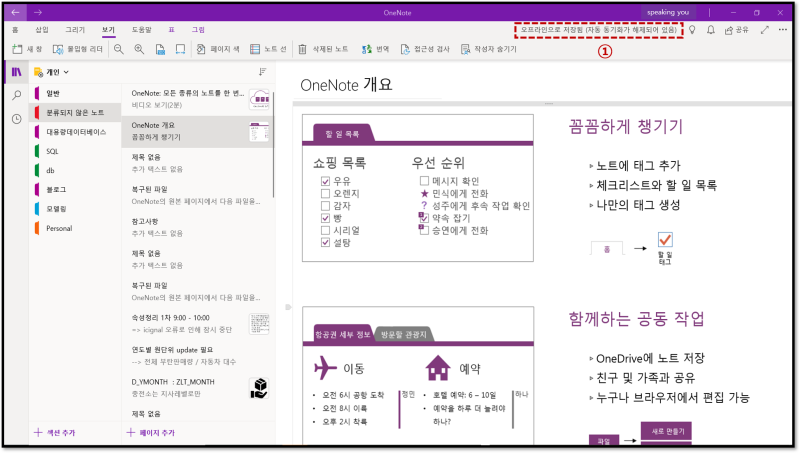Image resolution: width=800 pixels, height=453 pixels.
Task: Select the 분류되지 않은 노트 section
Action: coord(75,112)
